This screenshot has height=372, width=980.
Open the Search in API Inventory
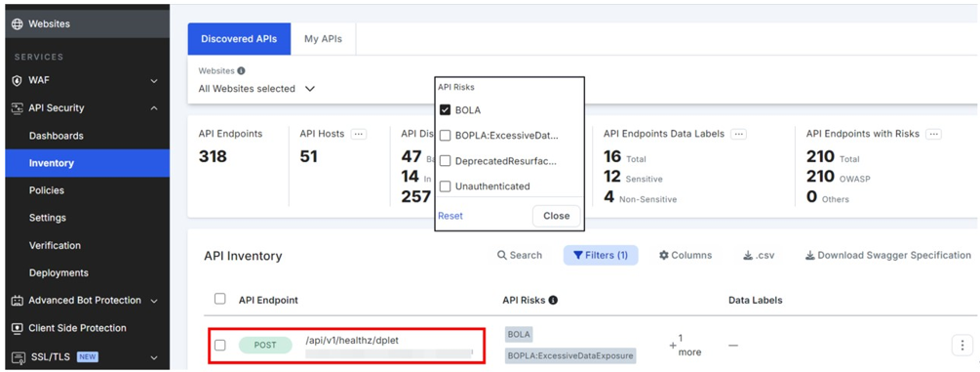point(520,255)
